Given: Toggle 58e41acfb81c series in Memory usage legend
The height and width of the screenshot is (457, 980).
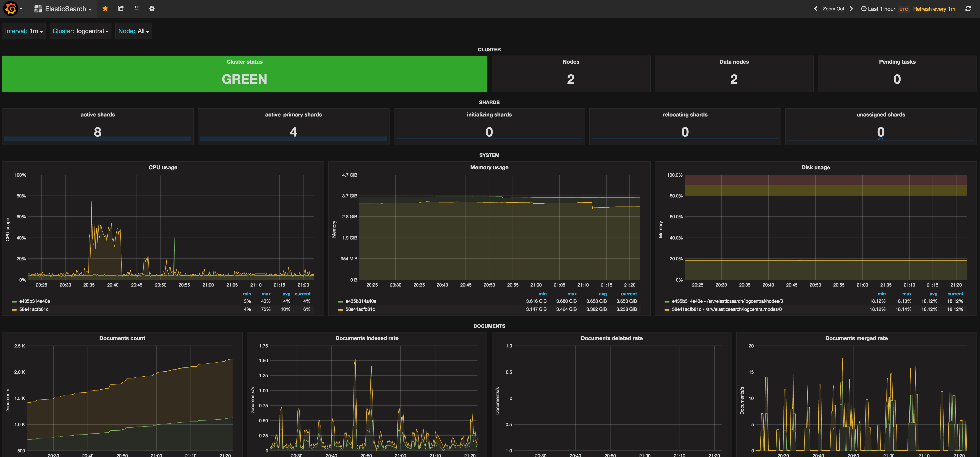Looking at the screenshot, I should pos(360,309).
